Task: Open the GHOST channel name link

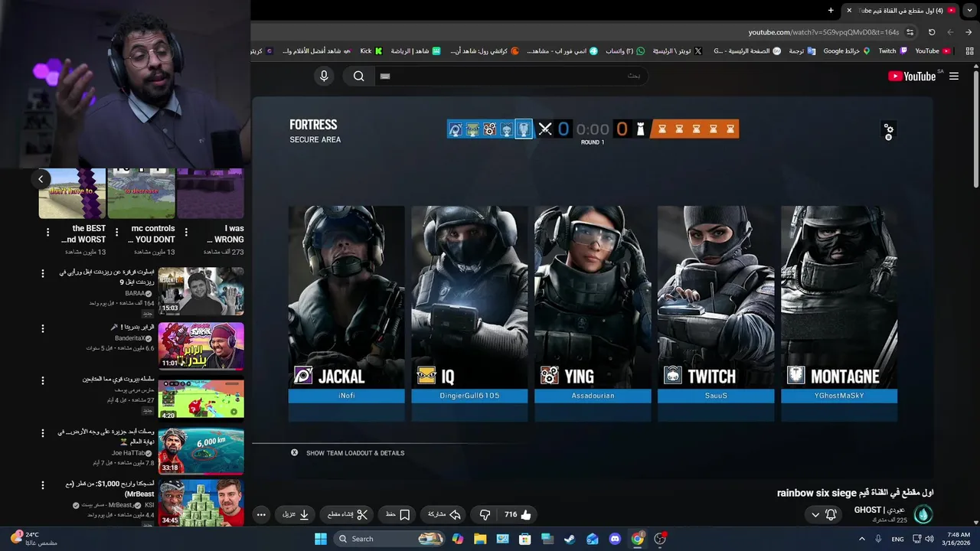Action: (x=879, y=510)
